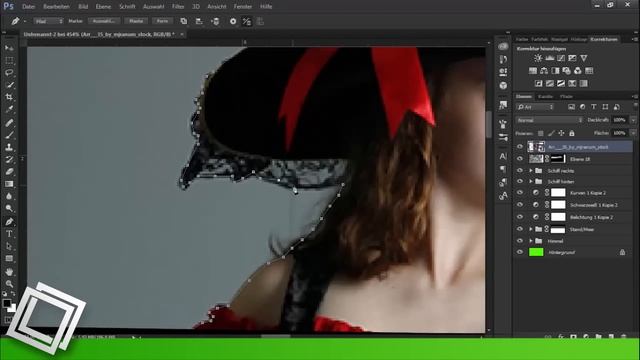Select the Gradient tool

point(9,184)
